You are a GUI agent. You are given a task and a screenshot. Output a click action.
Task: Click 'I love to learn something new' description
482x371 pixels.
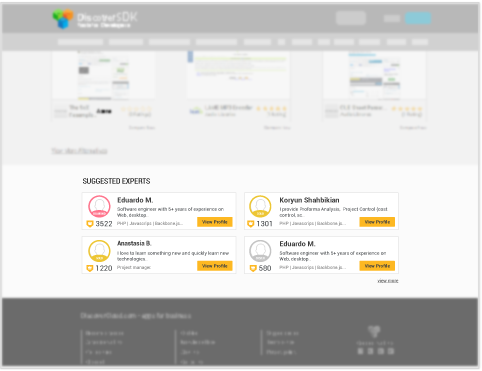(x=173, y=256)
